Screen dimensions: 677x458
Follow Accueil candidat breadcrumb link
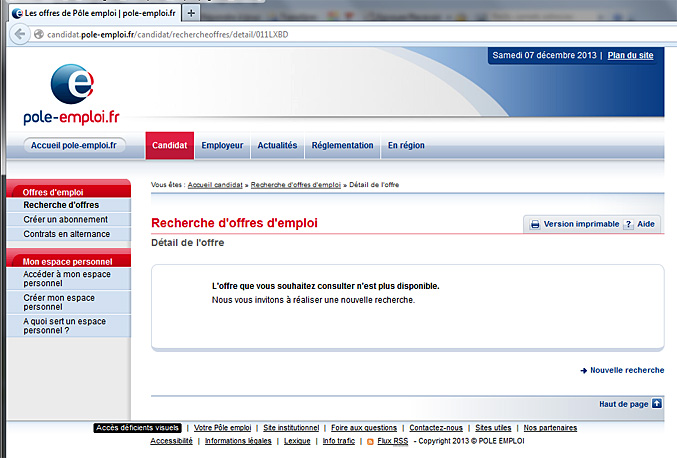click(x=215, y=185)
